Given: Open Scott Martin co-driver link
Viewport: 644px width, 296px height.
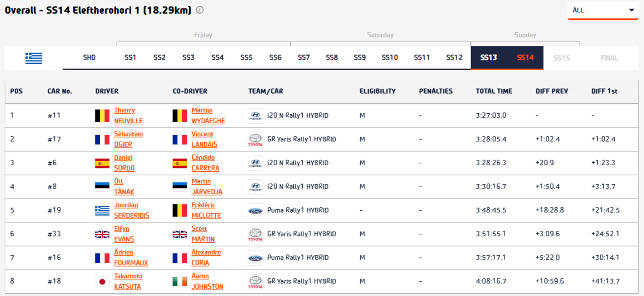Looking at the screenshot, I should pyautogui.click(x=203, y=234).
